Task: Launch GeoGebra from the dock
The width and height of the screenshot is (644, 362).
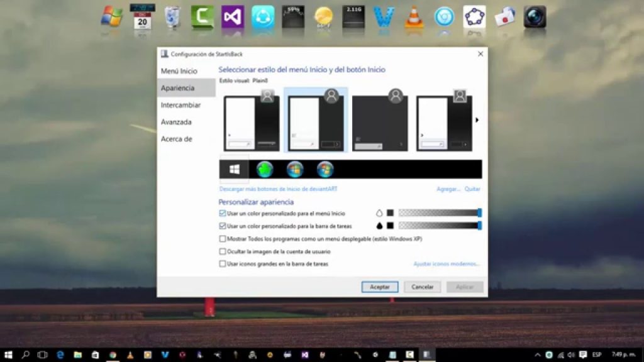Action: [x=474, y=17]
